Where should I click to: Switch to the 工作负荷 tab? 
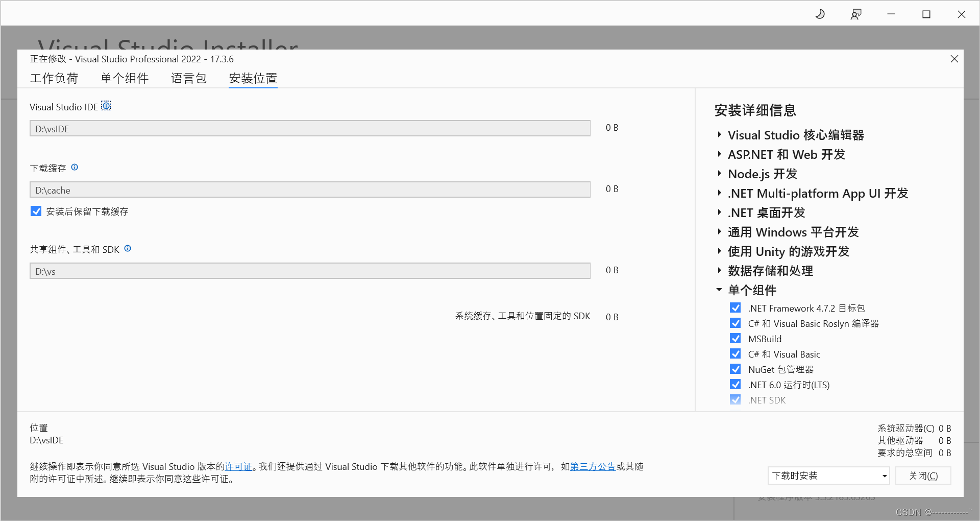pyautogui.click(x=54, y=78)
